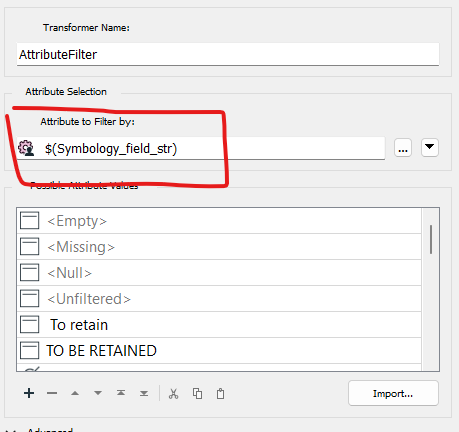Click the Attribute to Filter by field
This screenshot has height=432, width=459.
click(201, 148)
